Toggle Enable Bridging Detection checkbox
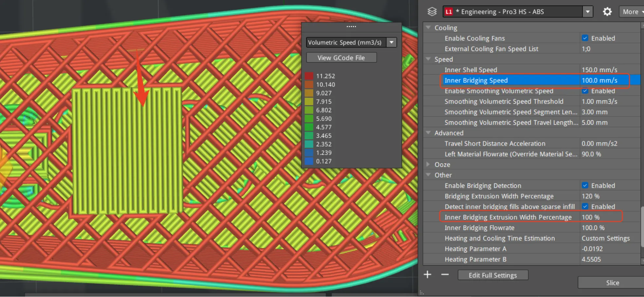Screen dimensions: 644x297 point(585,185)
